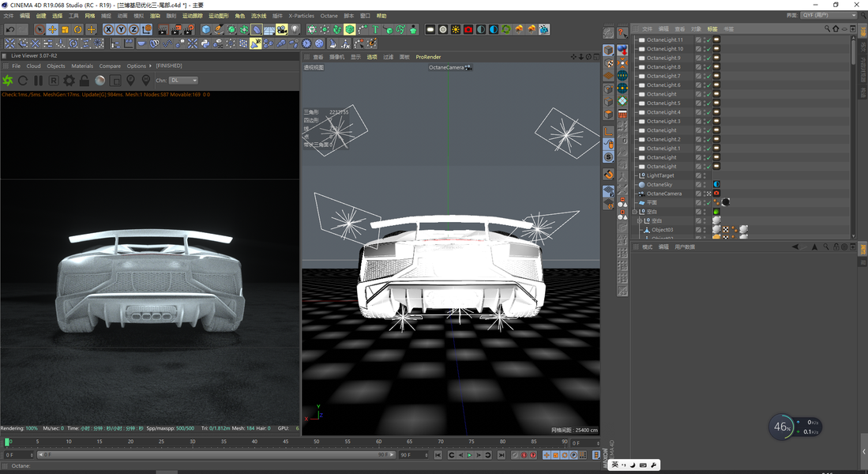
Task: Select the Move tool in top toolbar
Action: [52, 29]
